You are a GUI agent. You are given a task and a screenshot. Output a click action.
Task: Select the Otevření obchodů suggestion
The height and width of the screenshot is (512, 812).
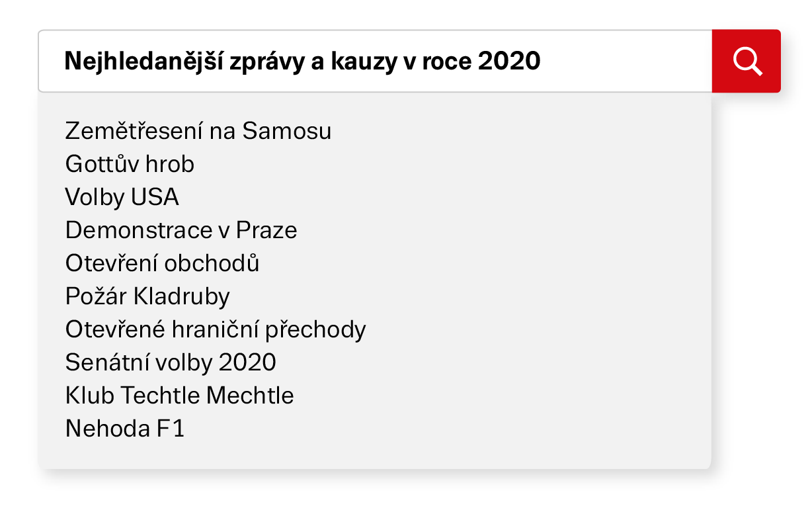[163, 263]
